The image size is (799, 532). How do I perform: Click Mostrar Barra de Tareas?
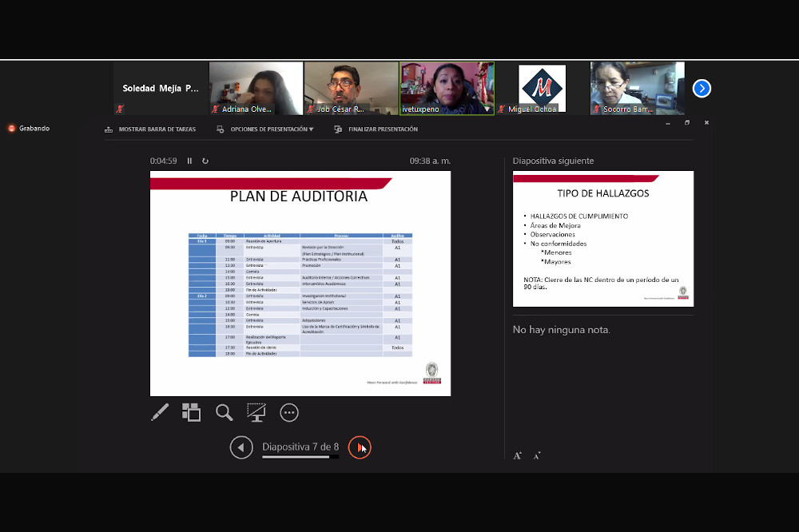[x=150, y=129]
